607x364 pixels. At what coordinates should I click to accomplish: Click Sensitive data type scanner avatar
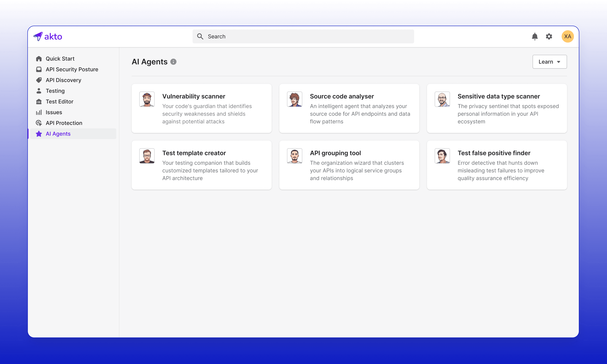(x=442, y=99)
